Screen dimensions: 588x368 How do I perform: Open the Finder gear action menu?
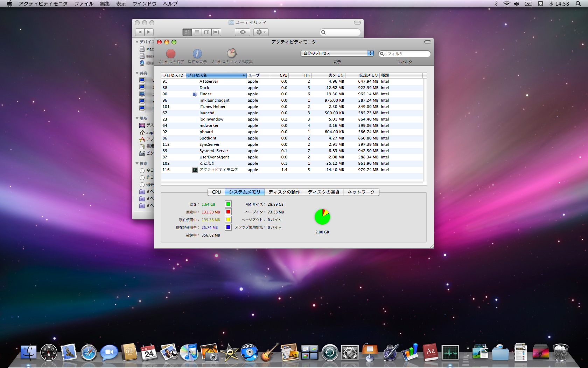[261, 32]
